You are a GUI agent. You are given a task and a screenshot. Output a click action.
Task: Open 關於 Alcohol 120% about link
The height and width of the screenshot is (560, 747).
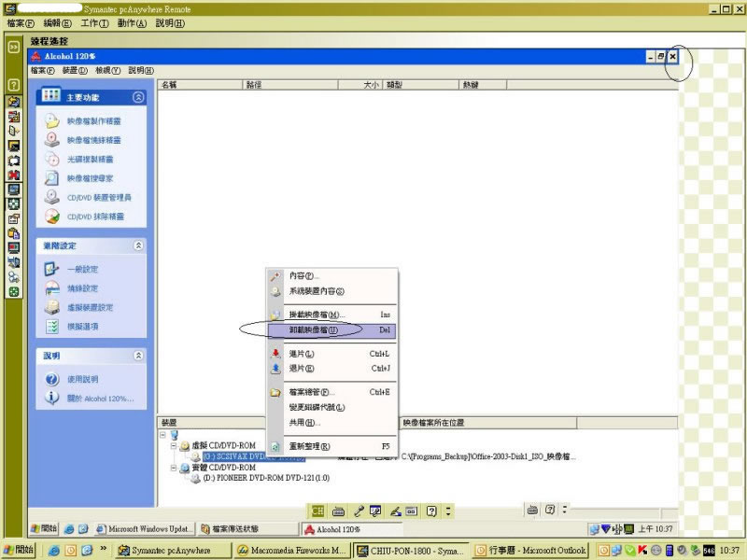pos(100,399)
